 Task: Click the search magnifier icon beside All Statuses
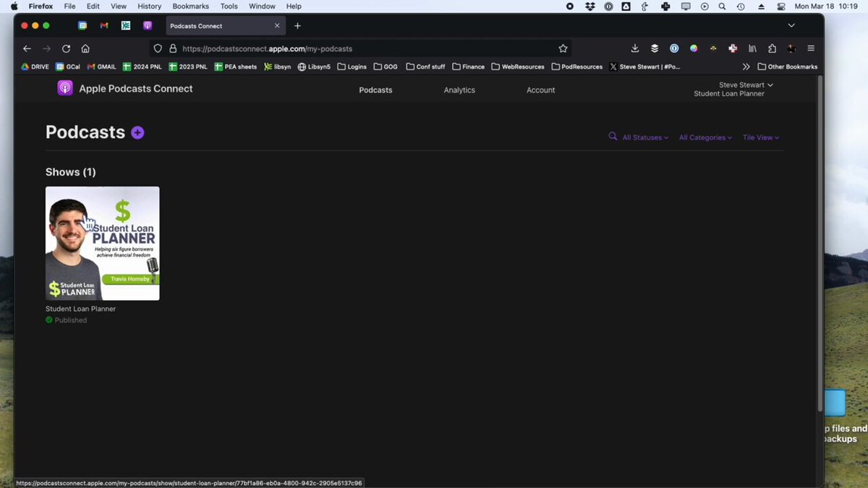pos(613,136)
